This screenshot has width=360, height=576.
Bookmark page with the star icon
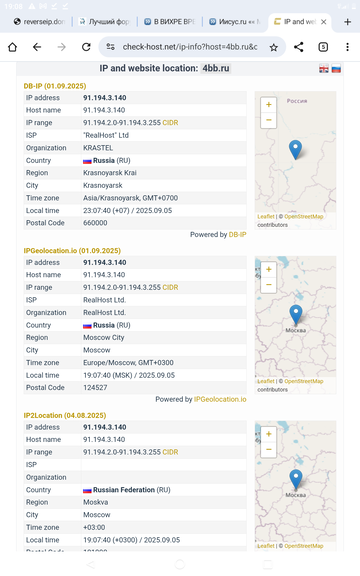274,47
